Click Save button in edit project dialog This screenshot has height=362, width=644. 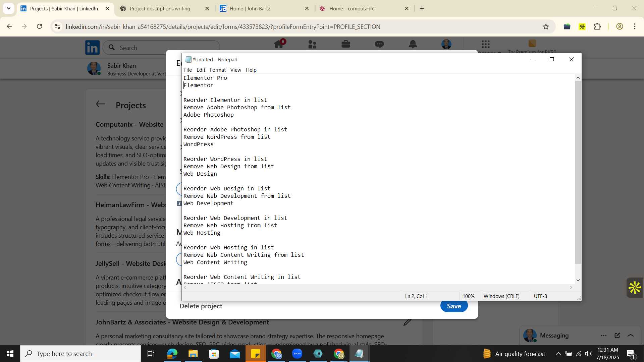pyautogui.click(x=454, y=306)
